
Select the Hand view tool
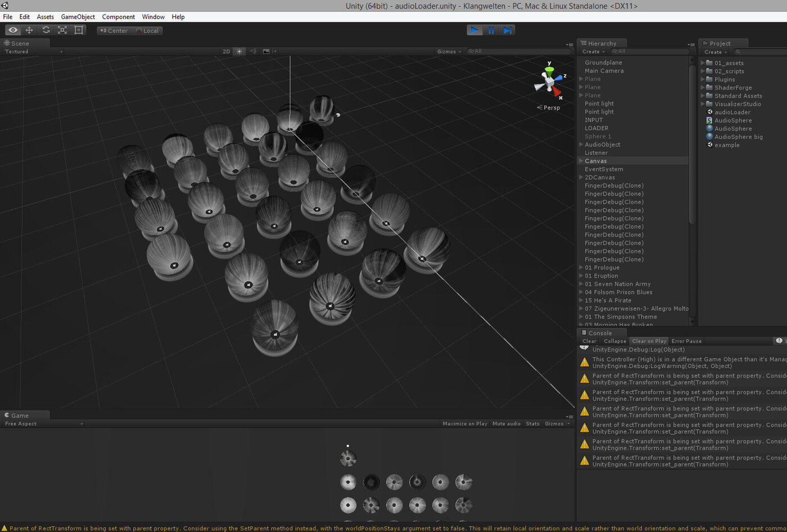[13, 30]
